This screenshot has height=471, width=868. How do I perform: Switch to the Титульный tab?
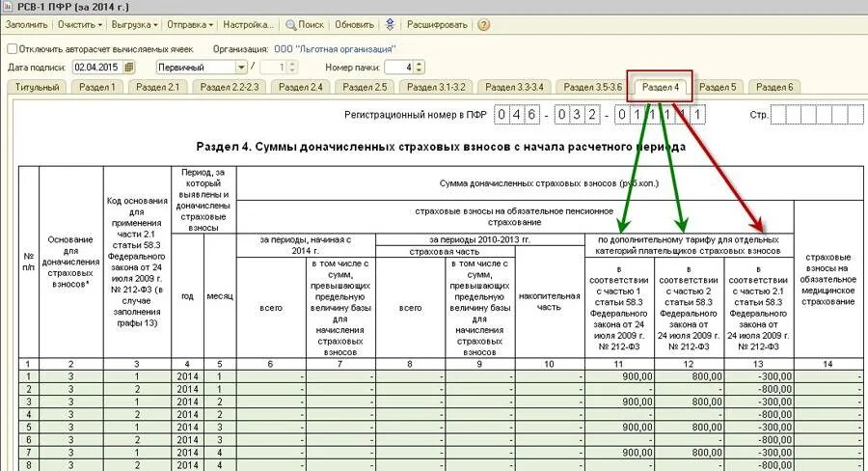pyautogui.click(x=37, y=87)
